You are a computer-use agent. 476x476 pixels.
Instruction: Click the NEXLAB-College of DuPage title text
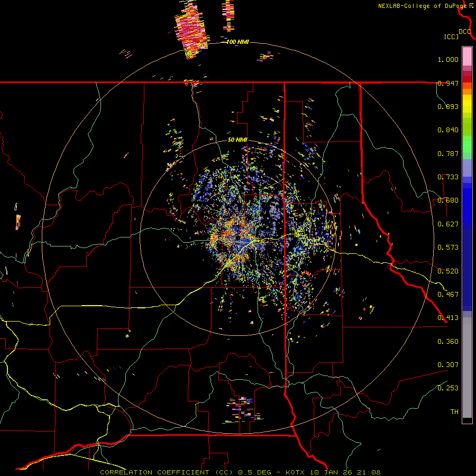pyautogui.click(x=422, y=6)
